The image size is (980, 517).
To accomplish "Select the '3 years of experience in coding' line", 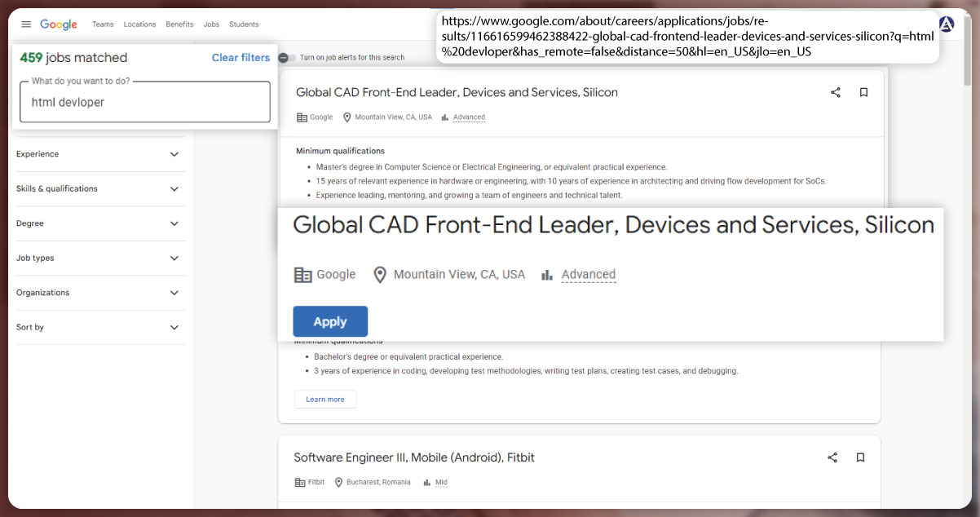I will click(x=526, y=371).
